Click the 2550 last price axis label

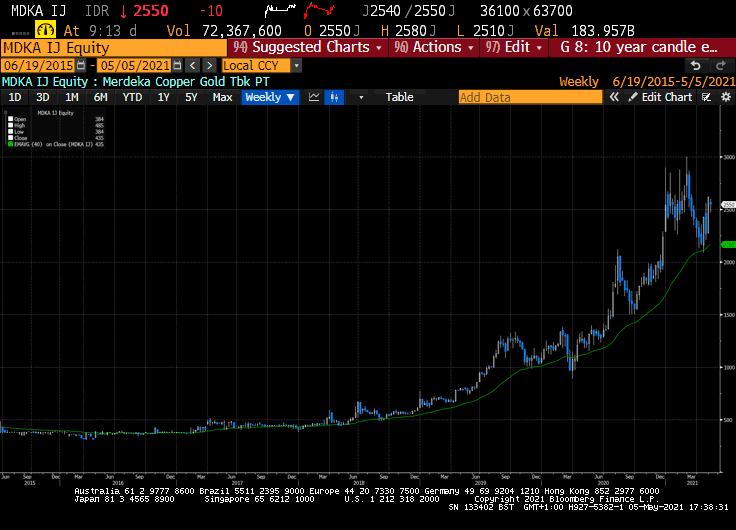(728, 205)
